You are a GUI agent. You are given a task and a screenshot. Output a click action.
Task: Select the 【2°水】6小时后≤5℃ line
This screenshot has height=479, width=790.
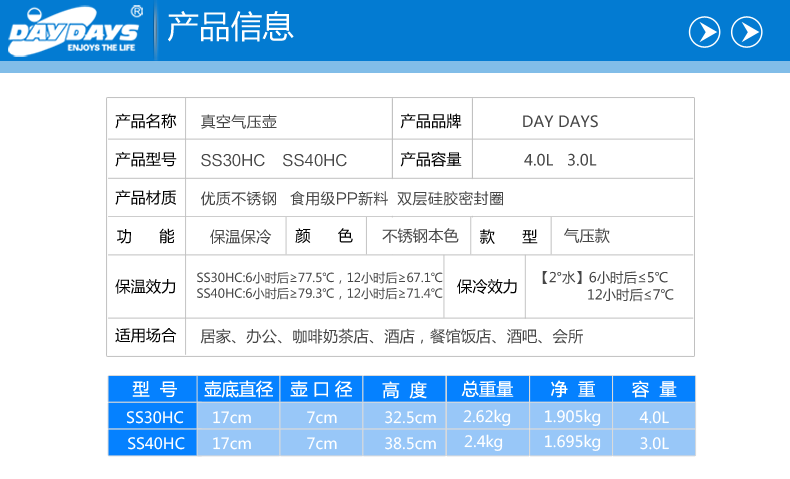tap(603, 278)
